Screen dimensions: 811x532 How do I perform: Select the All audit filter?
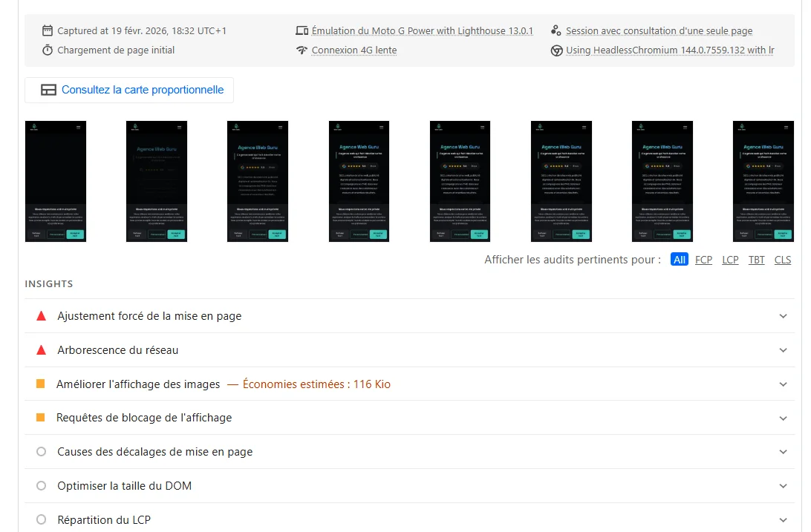click(x=679, y=260)
